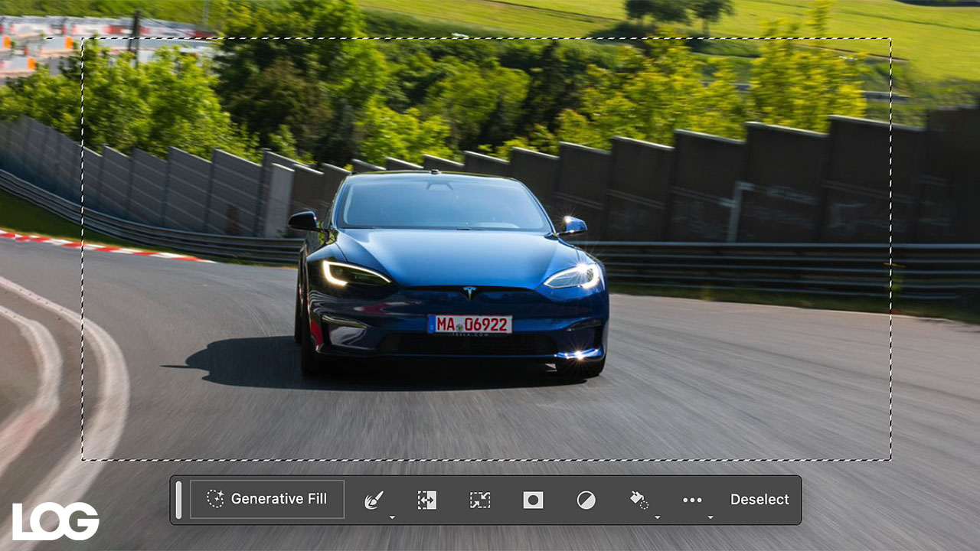
Task: Open the three-dots more options menu
Action: [692, 500]
